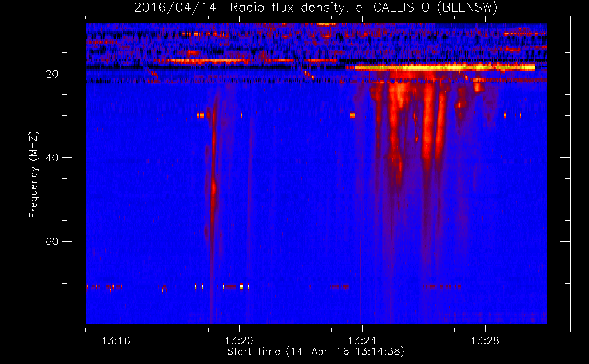Click the 20 frequency tick label
The image size is (589, 364).
coord(52,74)
